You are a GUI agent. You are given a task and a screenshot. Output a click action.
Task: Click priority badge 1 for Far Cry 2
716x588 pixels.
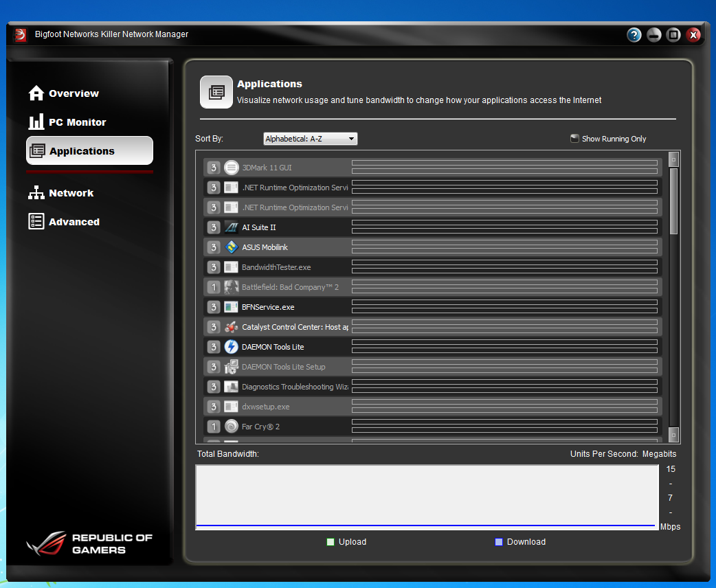[x=213, y=427]
